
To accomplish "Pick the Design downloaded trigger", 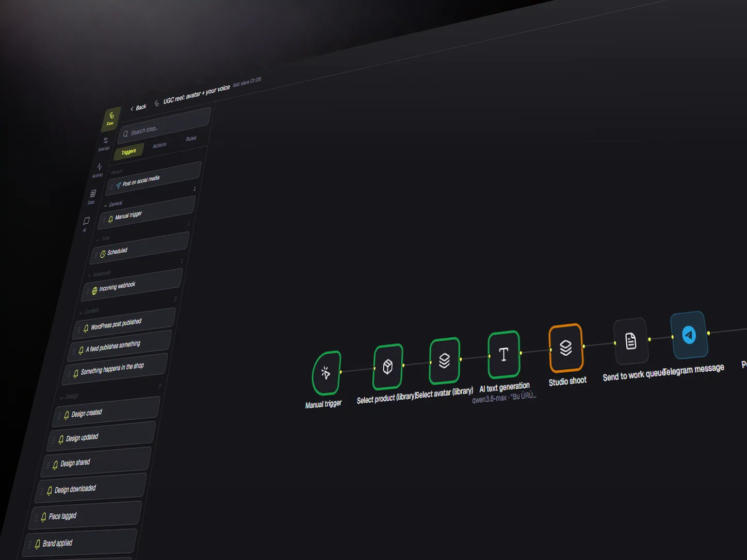I will [90, 488].
